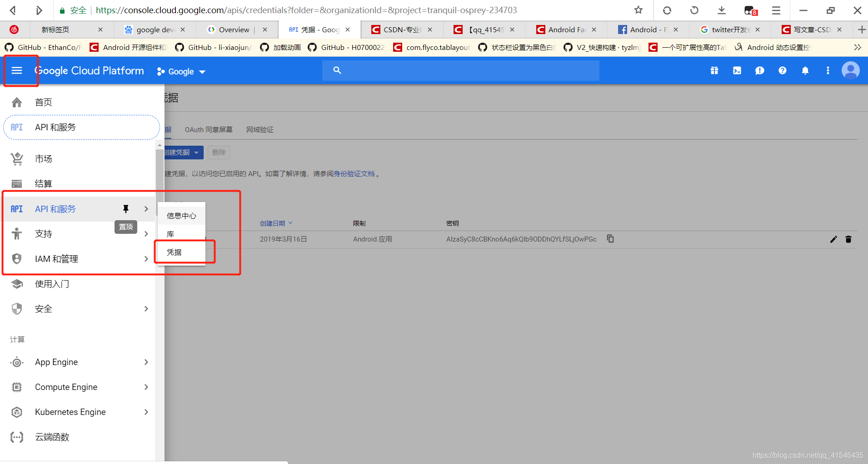Open the help question mark icon
The image size is (868, 464).
(783, 70)
